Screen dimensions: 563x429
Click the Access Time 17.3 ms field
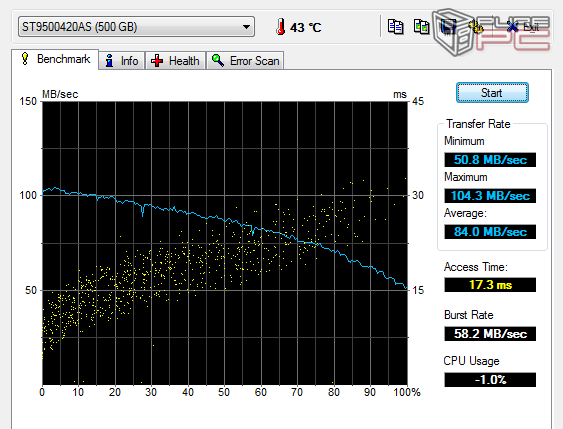coord(490,285)
